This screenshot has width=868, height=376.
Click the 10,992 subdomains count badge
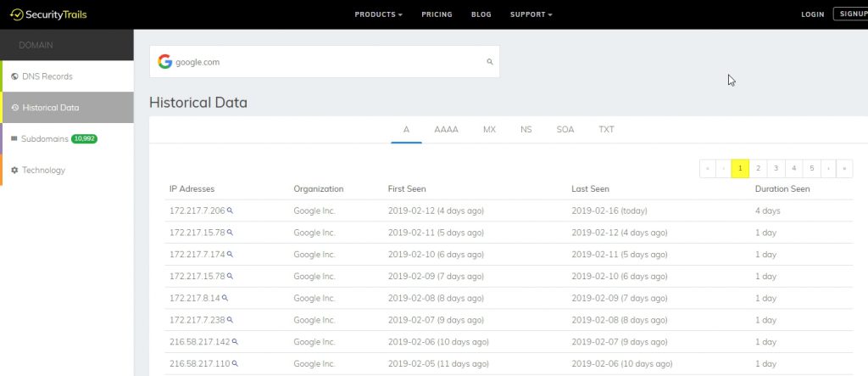coord(84,138)
